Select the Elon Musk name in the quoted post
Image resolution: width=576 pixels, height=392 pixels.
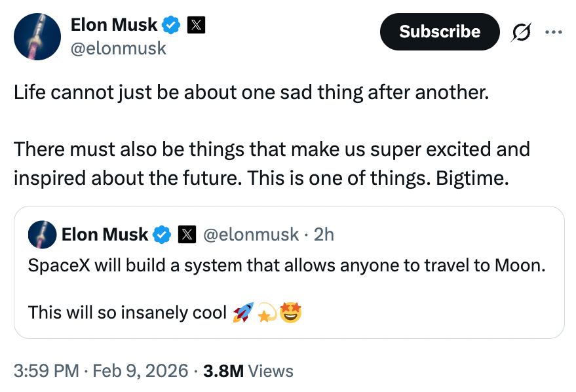[x=105, y=234]
